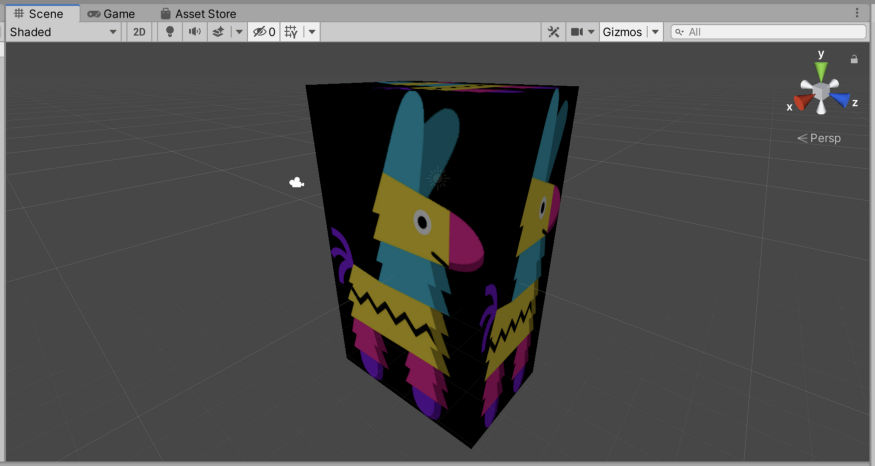Open the Gizmos dropdown arrow
Image resolution: width=875 pixels, height=466 pixels.
tap(655, 32)
